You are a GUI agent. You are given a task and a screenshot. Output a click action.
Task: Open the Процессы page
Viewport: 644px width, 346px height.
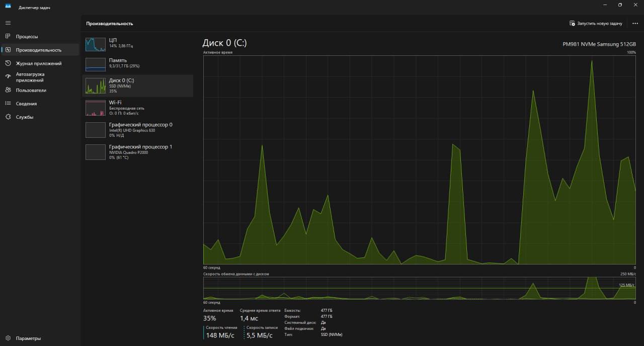click(x=40, y=37)
